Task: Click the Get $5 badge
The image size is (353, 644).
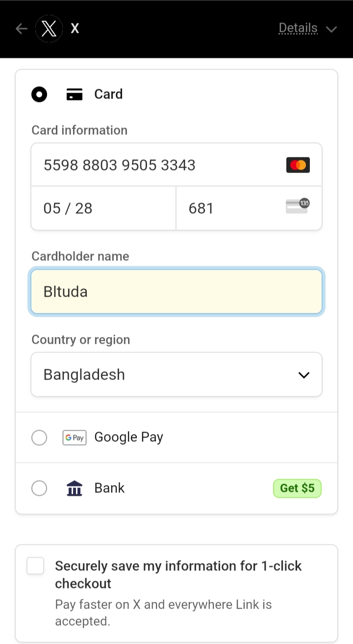Action: 297,489
